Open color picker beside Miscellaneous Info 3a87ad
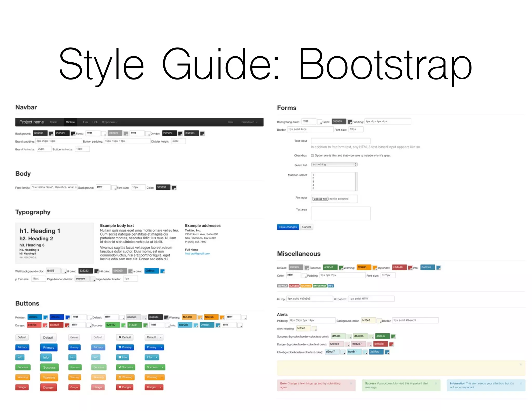Viewport: 532px width, 411px height. (438, 268)
